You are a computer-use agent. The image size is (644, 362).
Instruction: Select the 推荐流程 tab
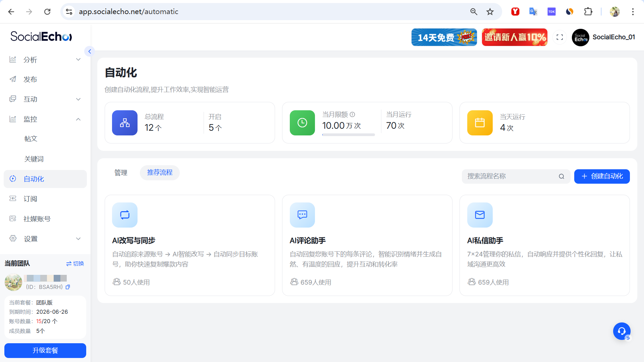pyautogui.click(x=160, y=173)
